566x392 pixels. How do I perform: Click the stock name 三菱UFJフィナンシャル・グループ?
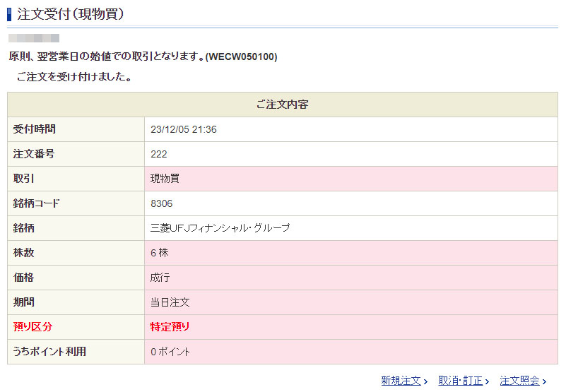[220, 228]
